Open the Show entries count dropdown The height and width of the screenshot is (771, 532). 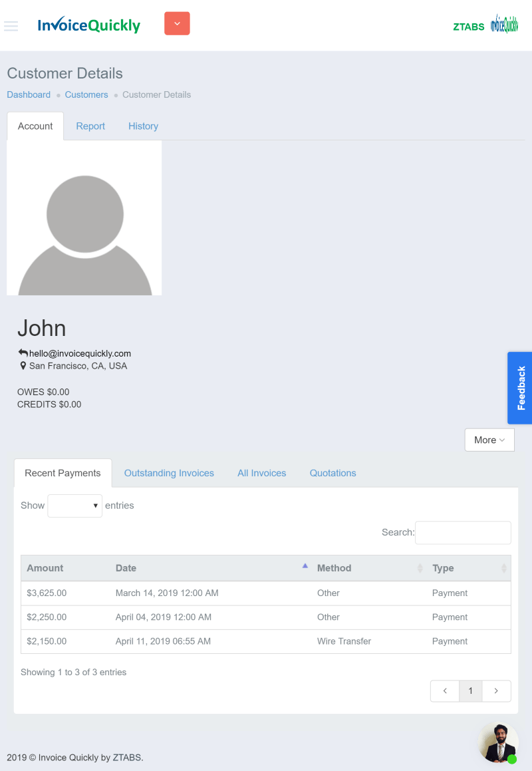tap(74, 506)
